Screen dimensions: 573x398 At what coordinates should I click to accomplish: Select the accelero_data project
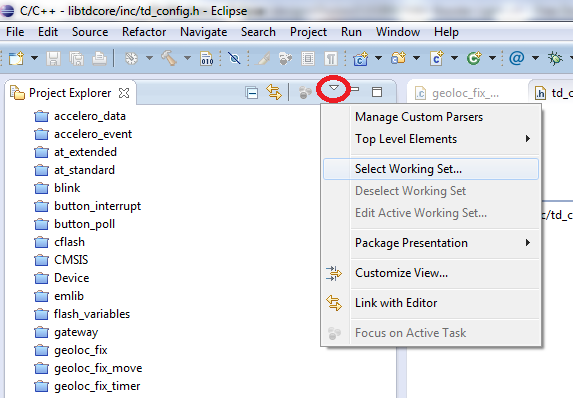[80, 116]
